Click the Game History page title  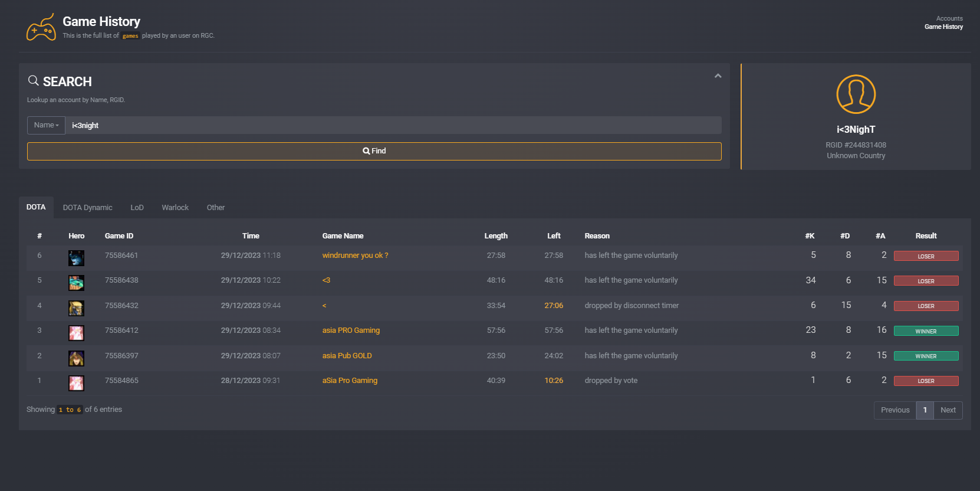(101, 22)
